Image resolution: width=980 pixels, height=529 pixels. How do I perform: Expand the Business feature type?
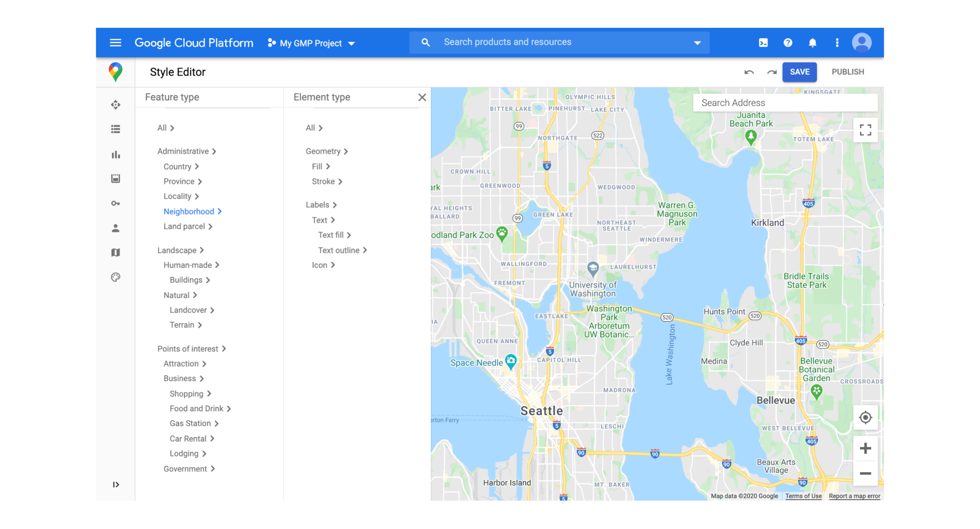[x=183, y=378]
